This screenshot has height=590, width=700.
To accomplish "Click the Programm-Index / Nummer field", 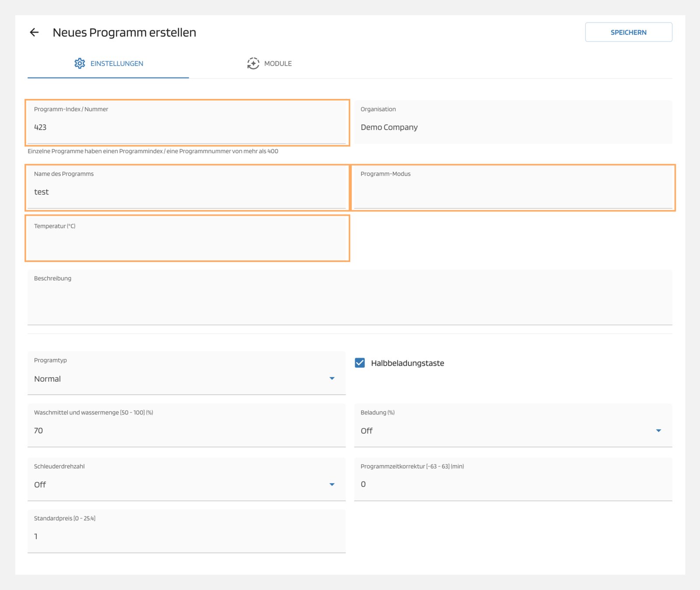I will pos(187,127).
